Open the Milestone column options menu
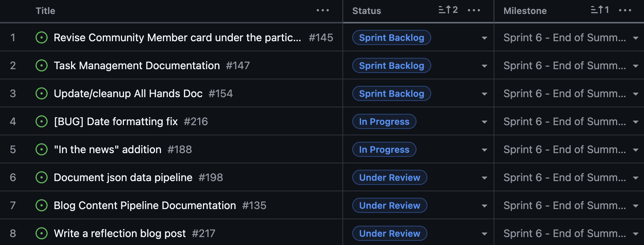The width and height of the screenshot is (644, 245). coord(625,10)
